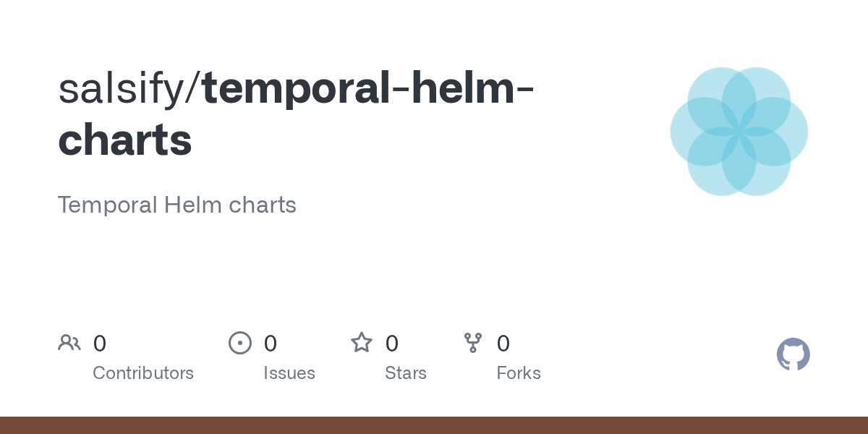
Task: Click the Contributors people icon
Action: 69,343
